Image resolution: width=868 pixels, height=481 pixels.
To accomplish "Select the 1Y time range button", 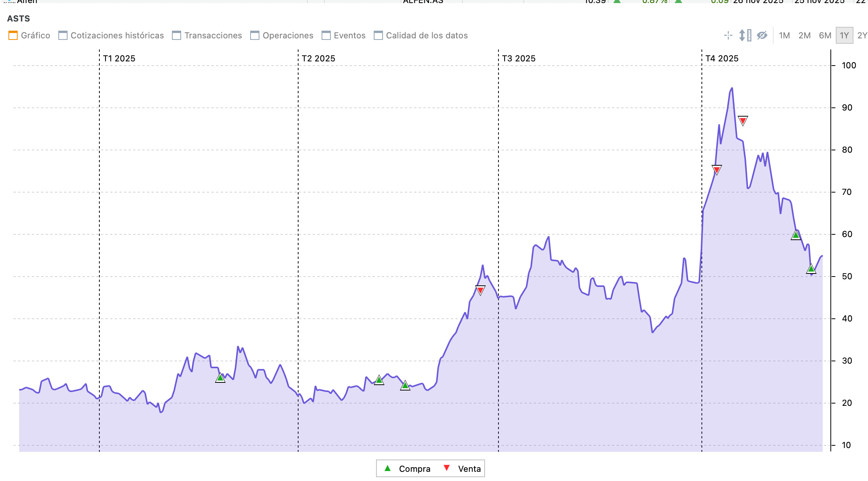I will [x=844, y=36].
